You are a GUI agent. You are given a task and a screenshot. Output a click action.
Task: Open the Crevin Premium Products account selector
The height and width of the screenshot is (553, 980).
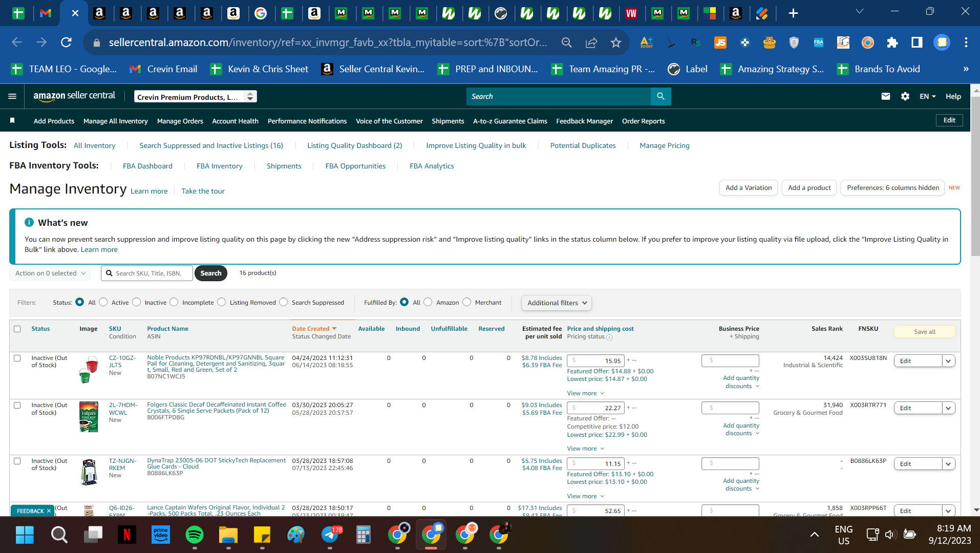pyautogui.click(x=195, y=96)
